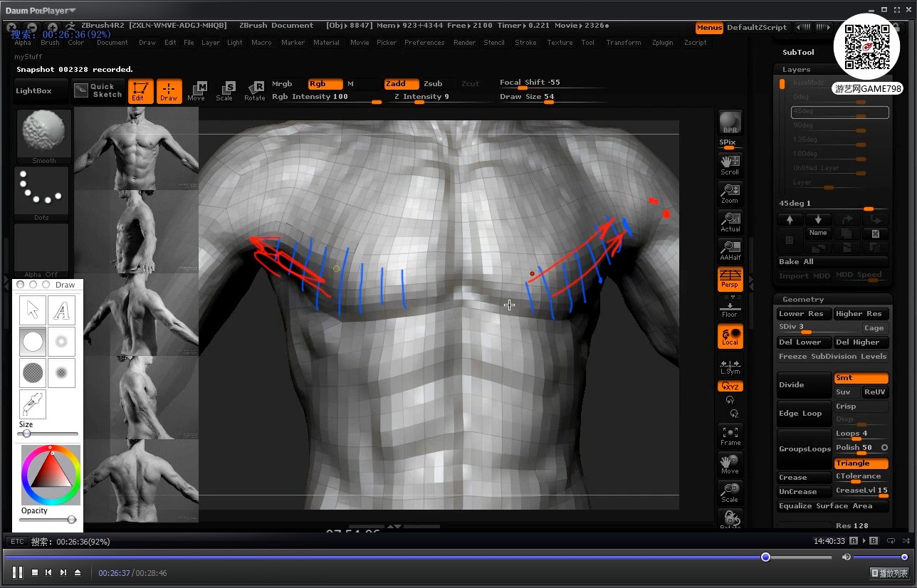Toggle Local transformation mode
Screen dimensions: 917x588
pyautogui.click(x=730, y=336)
